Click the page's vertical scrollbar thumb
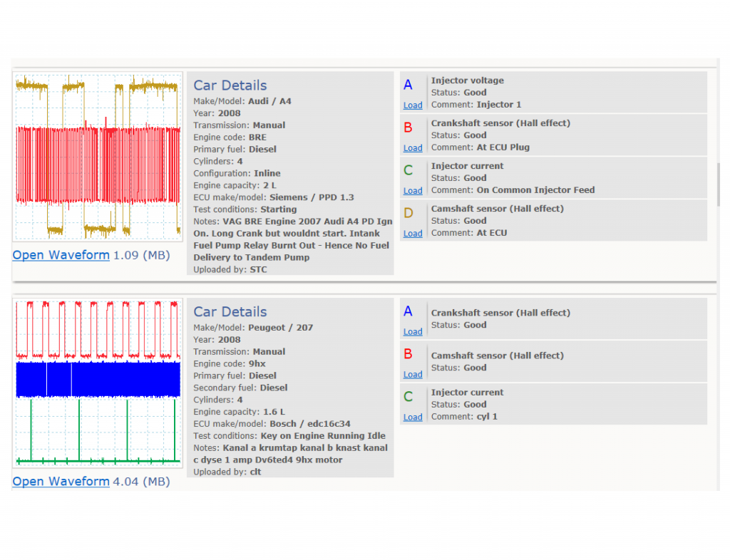 click(x=719, y=185)
